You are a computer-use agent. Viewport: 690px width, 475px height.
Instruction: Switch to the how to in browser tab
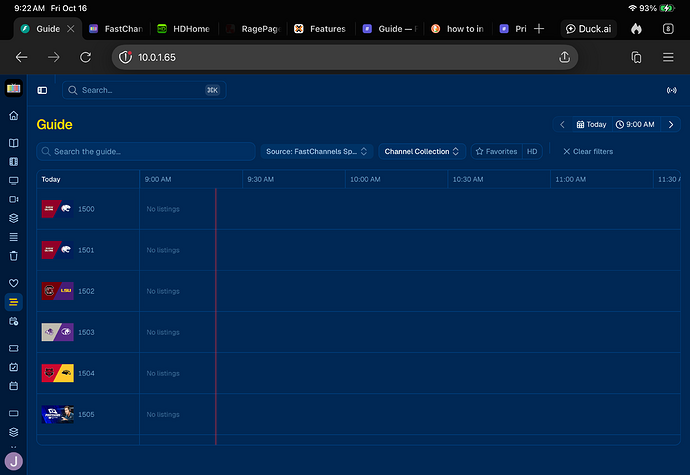[x=458, y=29]
